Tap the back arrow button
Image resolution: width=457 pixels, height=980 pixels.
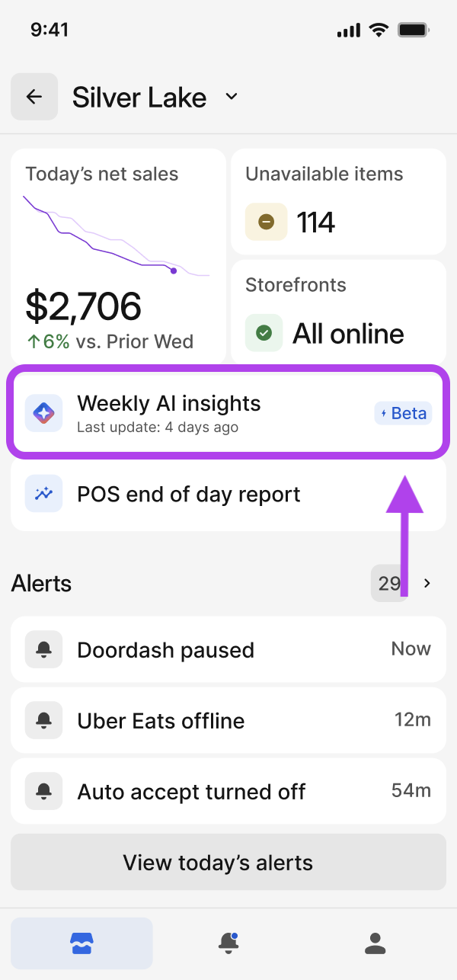coord(34,97)
